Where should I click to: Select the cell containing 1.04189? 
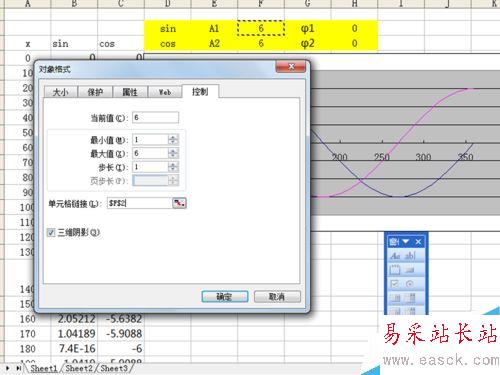tap(74, 334)
